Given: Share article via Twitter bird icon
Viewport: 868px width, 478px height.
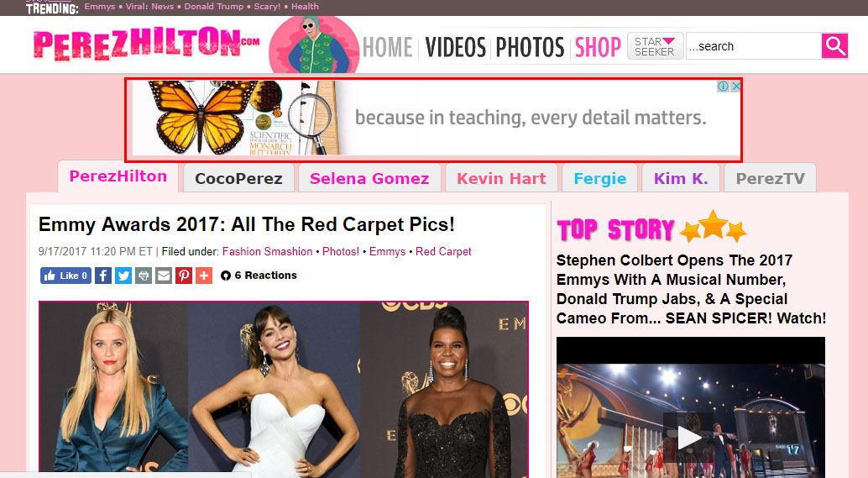Looking at the screenshot, I should tap(123, 276).
